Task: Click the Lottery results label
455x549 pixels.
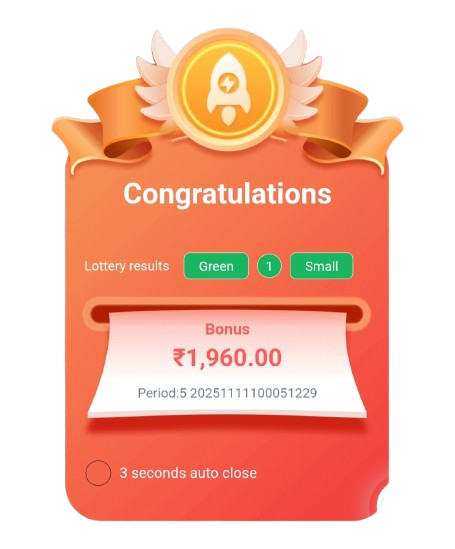Action: (127, 266)
